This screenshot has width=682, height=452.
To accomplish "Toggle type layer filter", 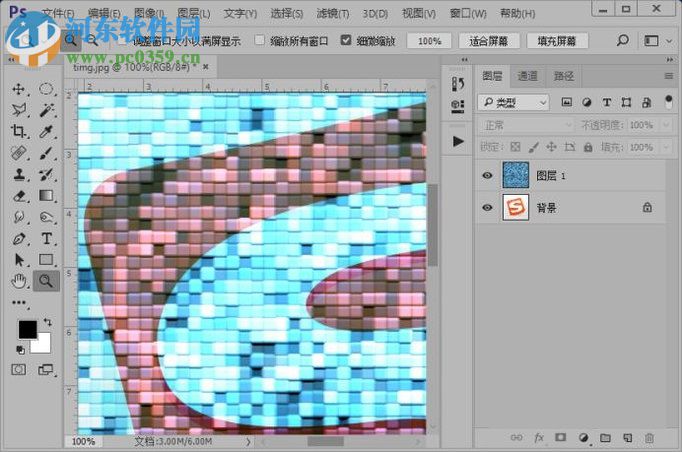I will 606,102.
